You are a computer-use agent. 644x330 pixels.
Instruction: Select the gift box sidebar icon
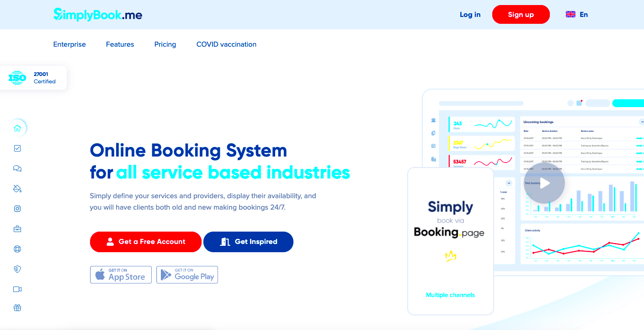(17, 308)
